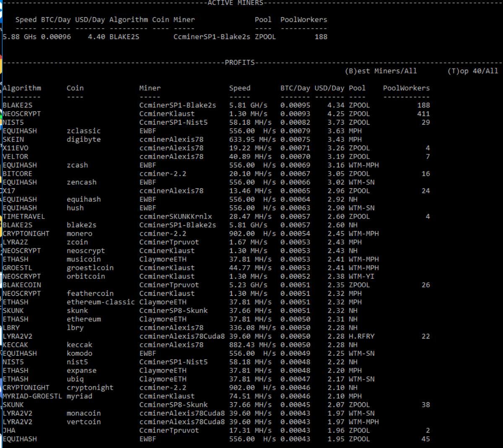Click the ubiq coin name

point(75,379)
